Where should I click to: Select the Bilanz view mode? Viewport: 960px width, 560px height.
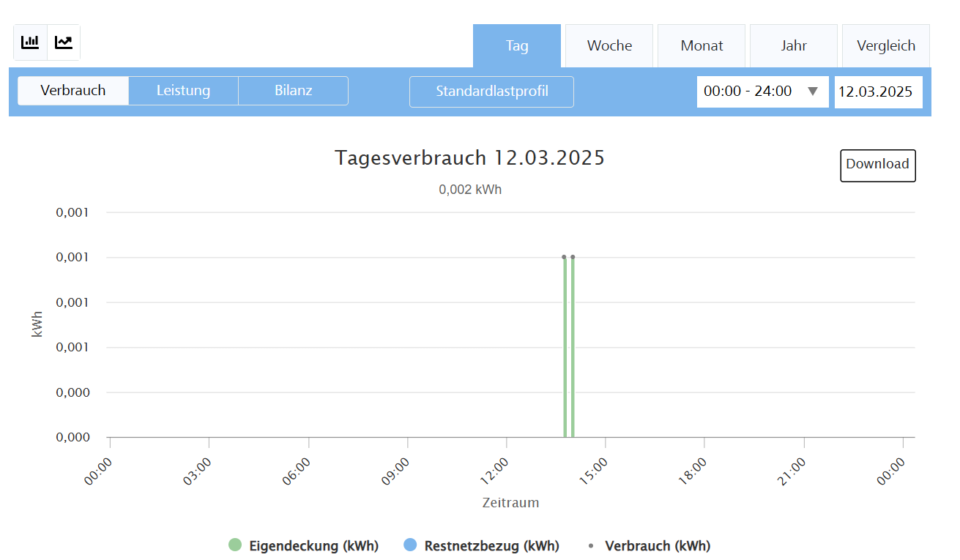point(293,91)
